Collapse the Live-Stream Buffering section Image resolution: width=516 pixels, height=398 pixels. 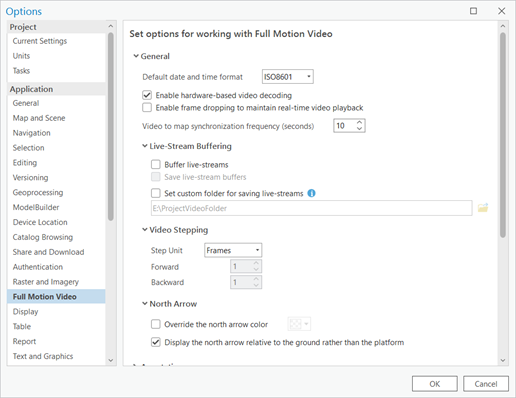click(144, 146)
